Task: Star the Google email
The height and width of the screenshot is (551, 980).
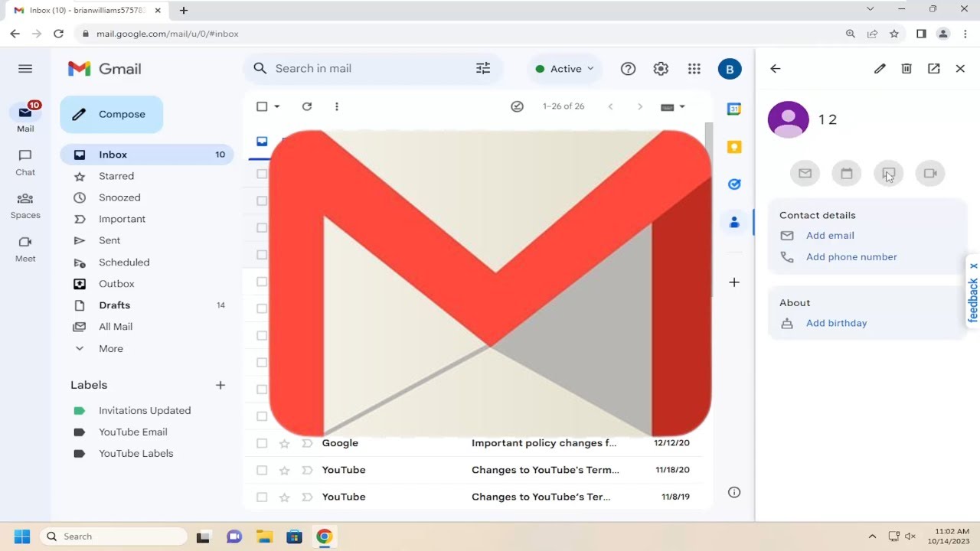Action: coord(285,443)
